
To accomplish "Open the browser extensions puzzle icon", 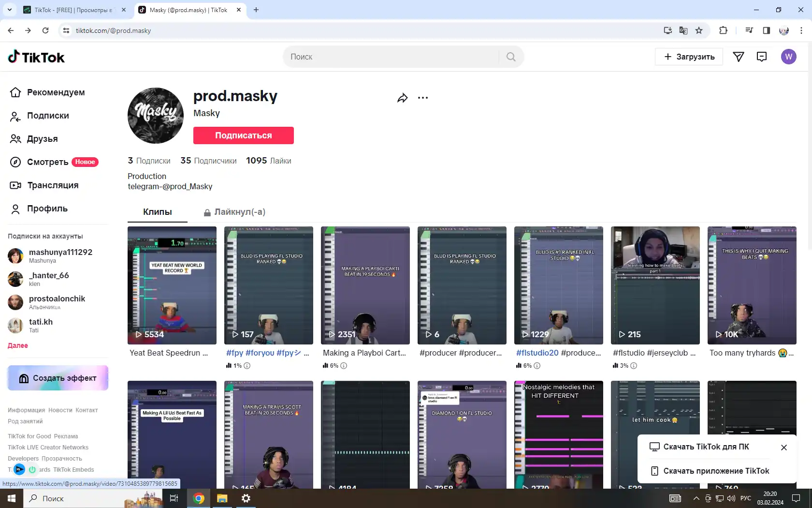I will click(723, 30).
